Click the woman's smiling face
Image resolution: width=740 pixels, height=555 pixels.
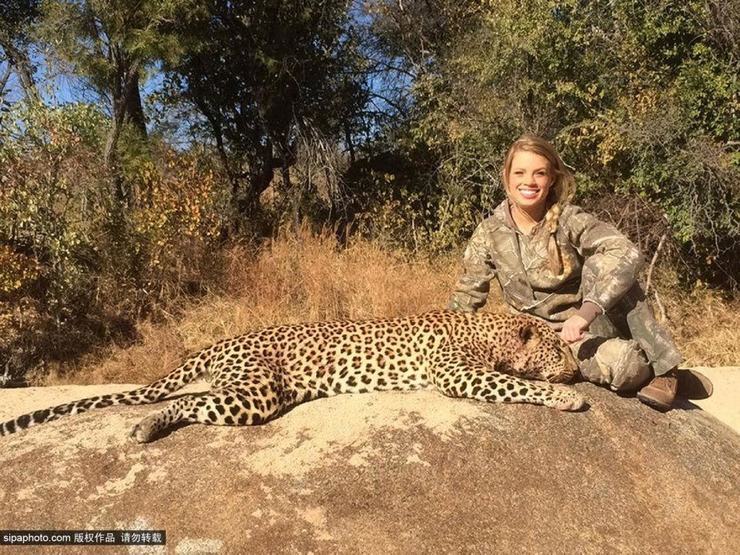point(530,180)
